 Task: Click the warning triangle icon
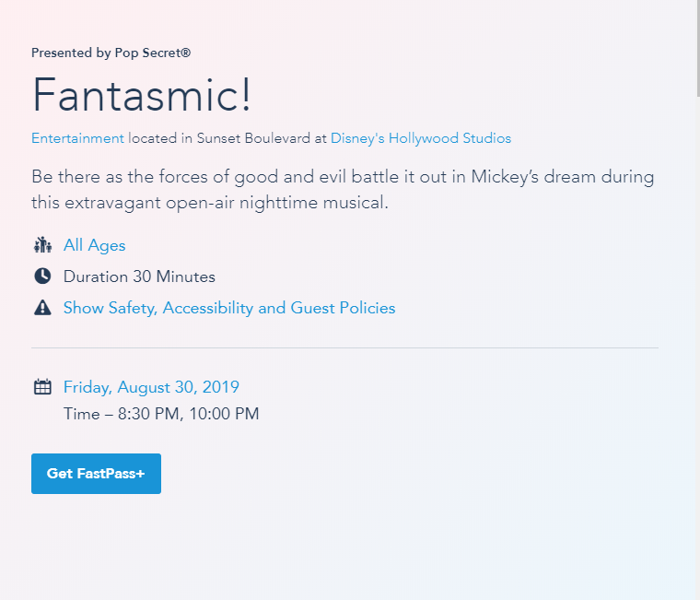(x=42, y=308)
